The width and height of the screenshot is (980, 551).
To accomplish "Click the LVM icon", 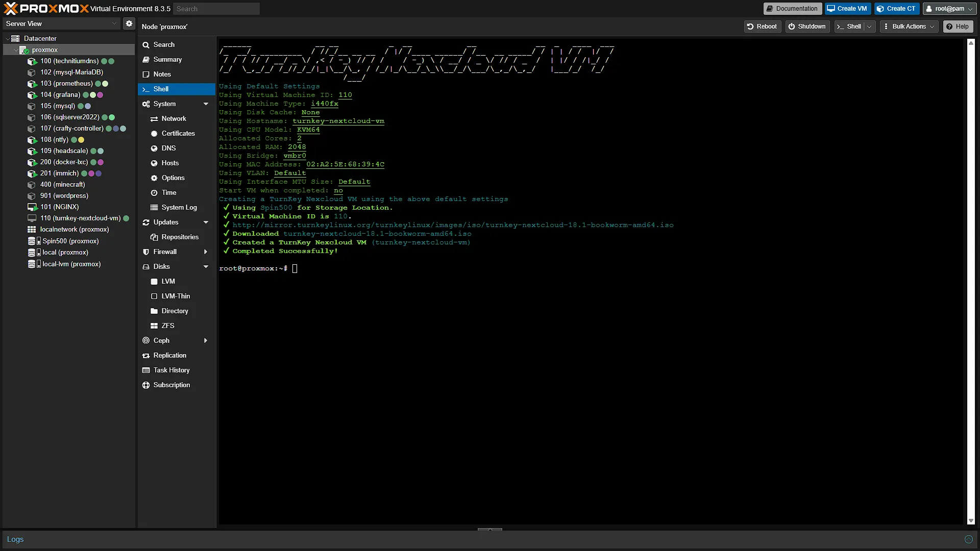I will [154, 282].
